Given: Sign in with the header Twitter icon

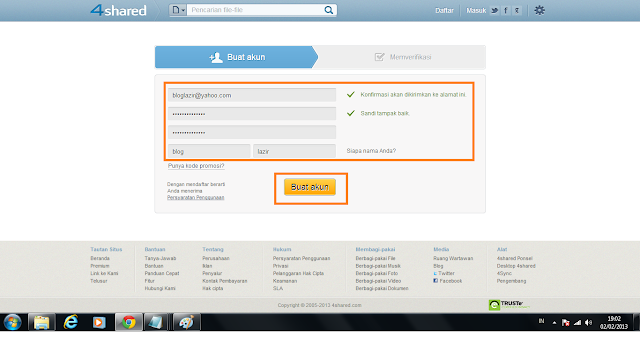Looking at the screenshot, I should click(x=494, y=11).
